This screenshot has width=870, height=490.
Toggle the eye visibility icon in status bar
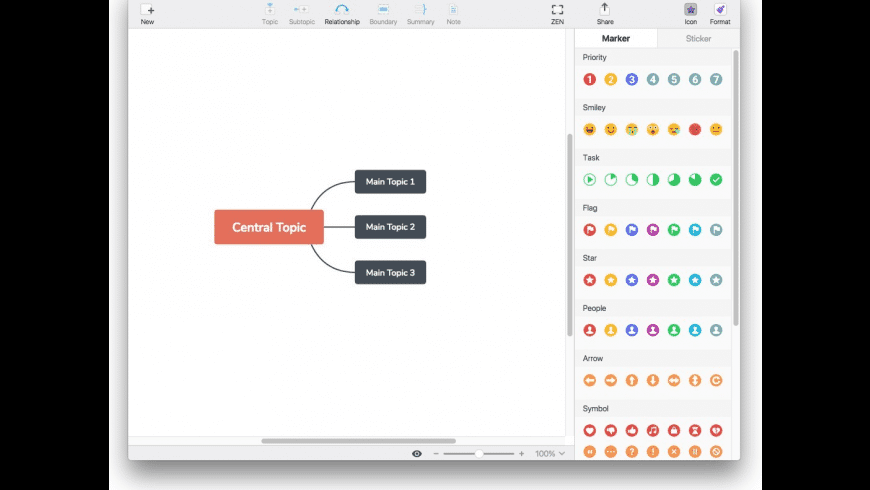point(417,453)
